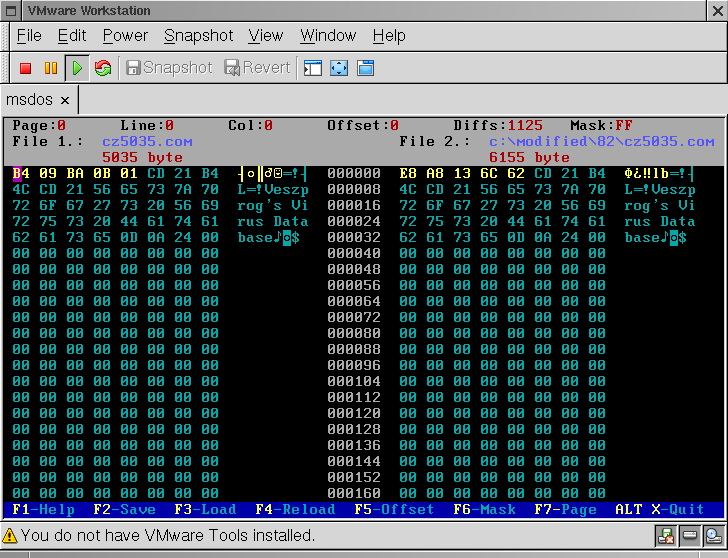Click the left pane ASCII text "rus Data"
Viewport: 728px width, 558px height.
pyautogui.click(x=273, y=221)
